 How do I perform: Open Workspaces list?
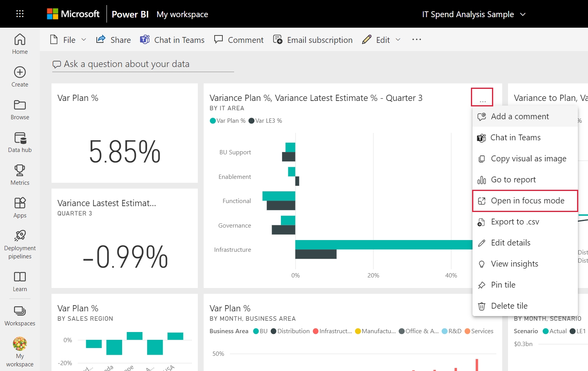[x=20, y=316]
